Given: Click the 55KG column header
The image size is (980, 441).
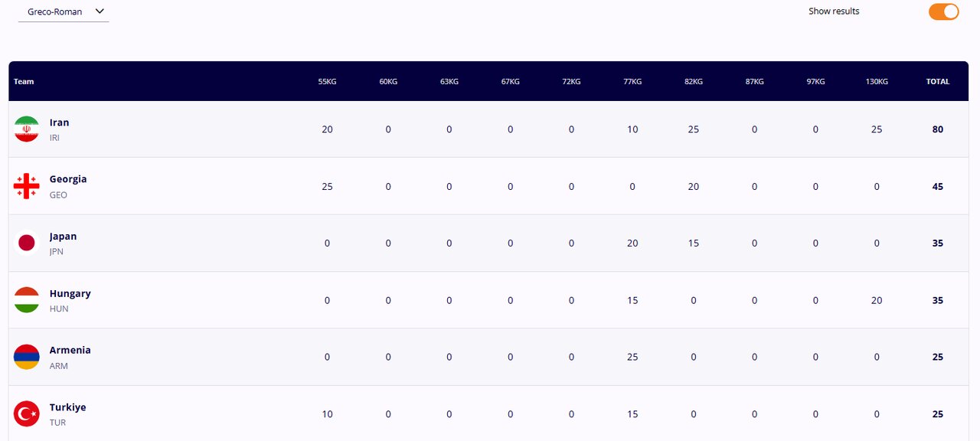Looking at the screenshot, I should point(327,82).
